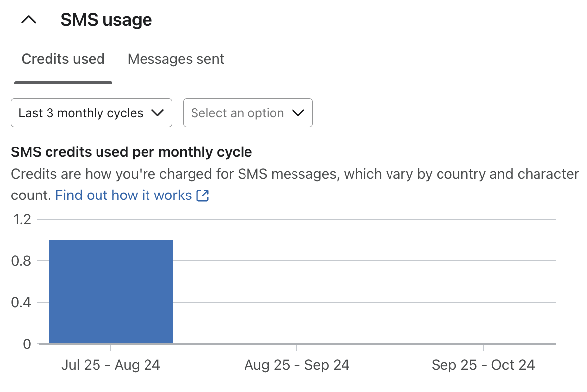
Task: Click the chevron inside Select an option
Action: [x=298, y=113]
